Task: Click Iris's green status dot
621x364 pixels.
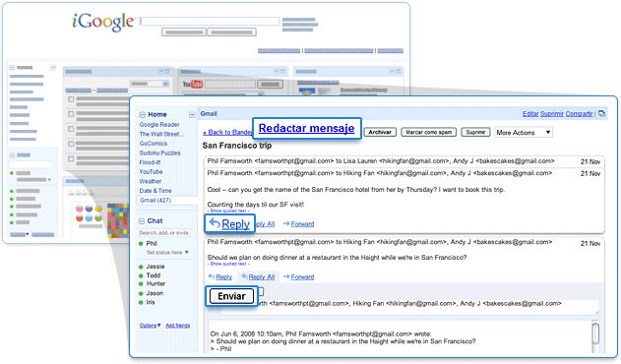Action: 141,303
